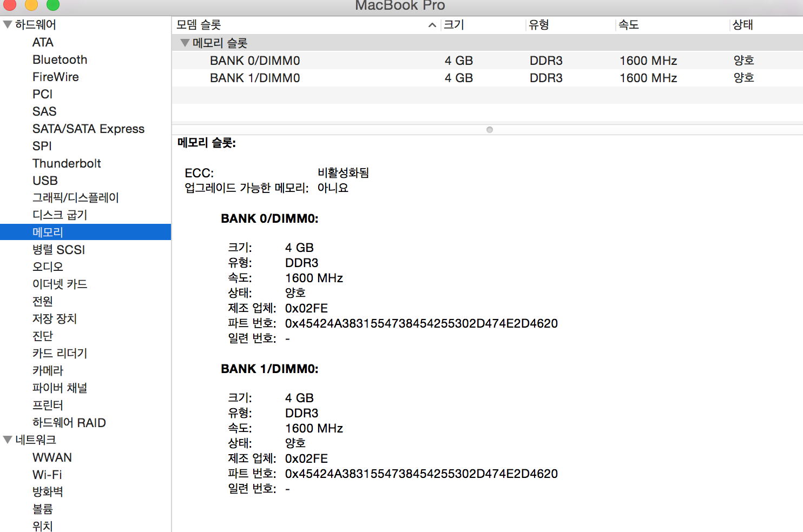Select 메모리 in the hardware list
Image resolution: width=803 pixels, height=532 pixels.
coord(48,232)
